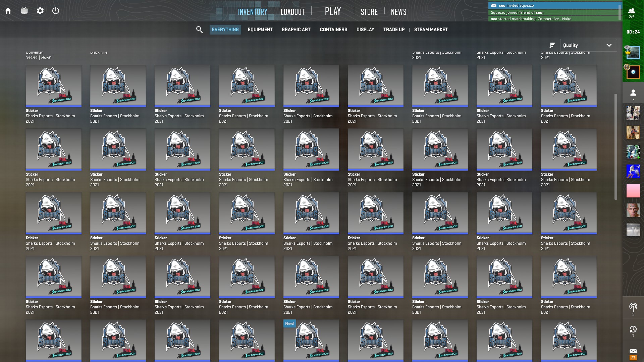
Task: Click the 'Squezzo joined (friend of seo)' notification
Action: pos(553,12)
